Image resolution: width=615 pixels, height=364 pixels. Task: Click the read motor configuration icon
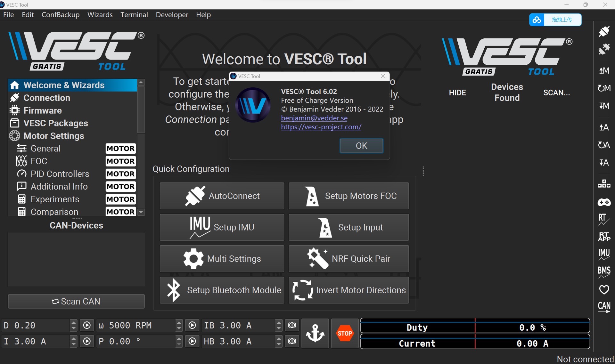point(604,70)
